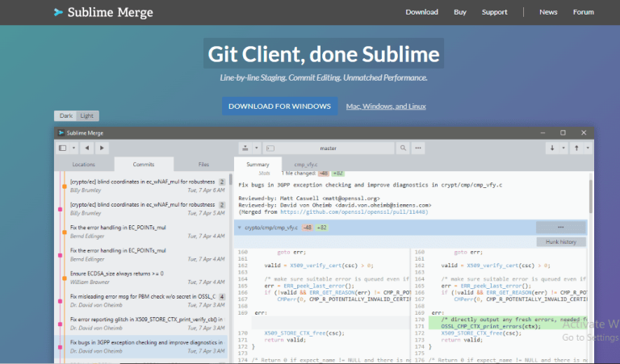Select commit 'Ensure ECDSA_size always returns >= 0'

click(142, 278)
